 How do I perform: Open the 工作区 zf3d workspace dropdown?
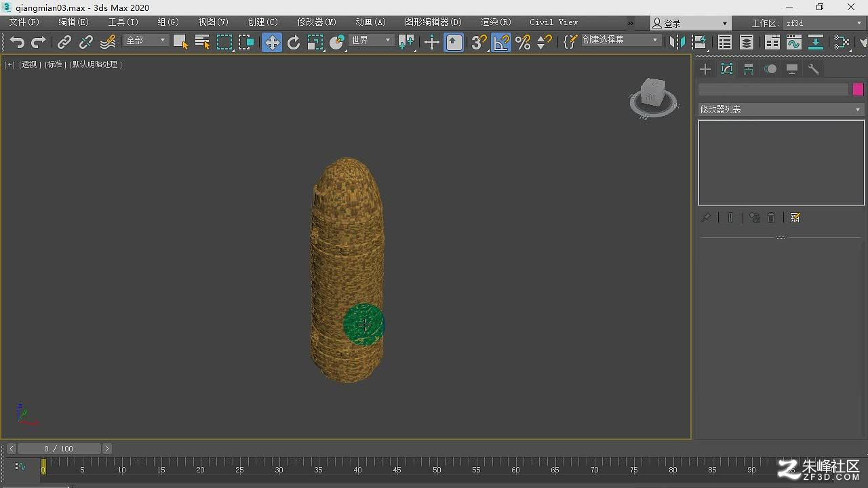[824, 23]
